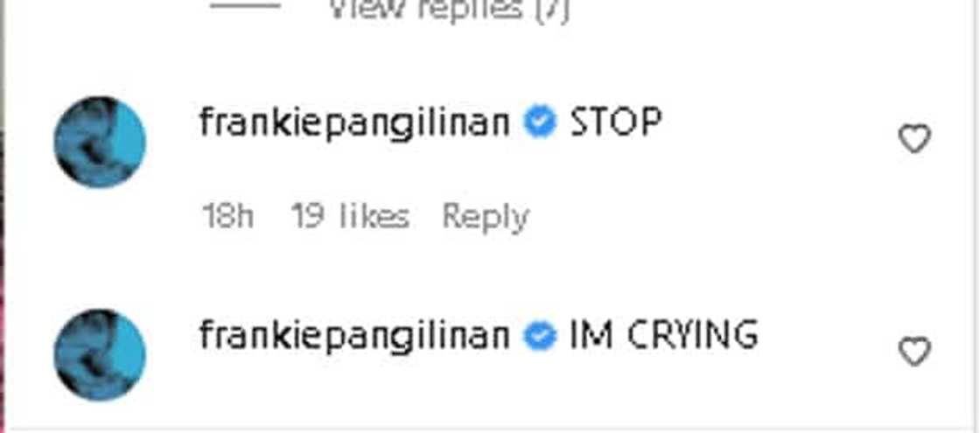
Task: Select the STOP comment text
Action: tap(615, 123)
